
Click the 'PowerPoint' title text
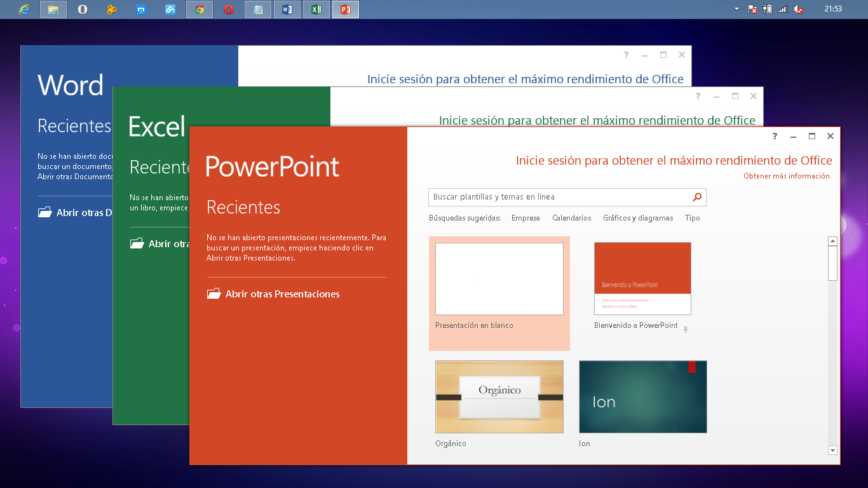pos(273,166)
